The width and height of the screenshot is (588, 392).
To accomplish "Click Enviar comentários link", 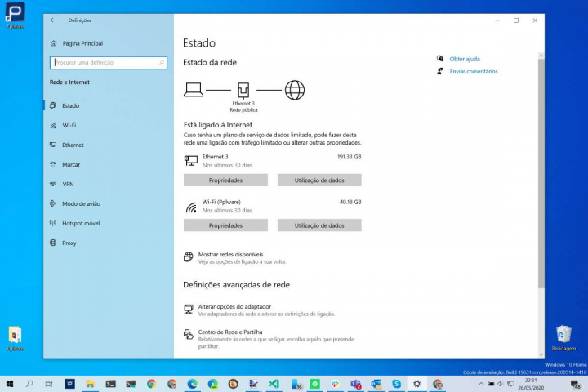I will [x=473, y=72].
